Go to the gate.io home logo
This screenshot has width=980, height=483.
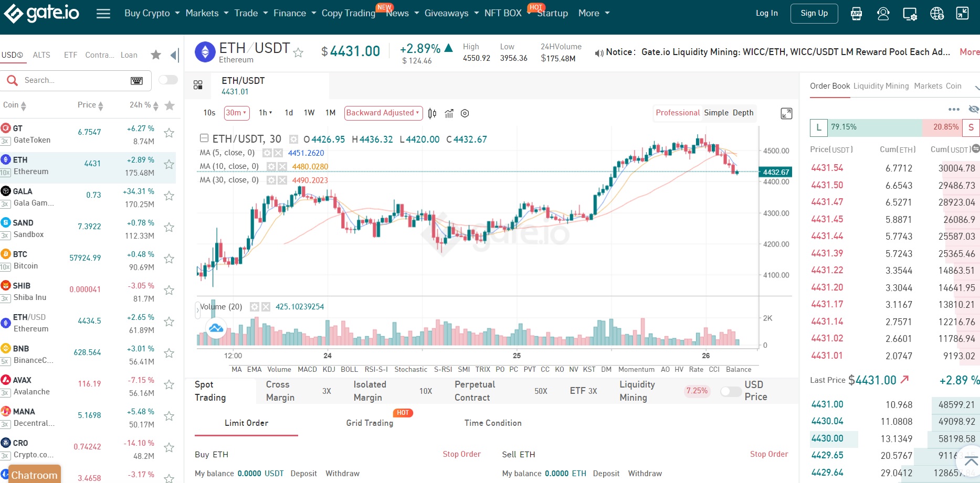[41, 13]
